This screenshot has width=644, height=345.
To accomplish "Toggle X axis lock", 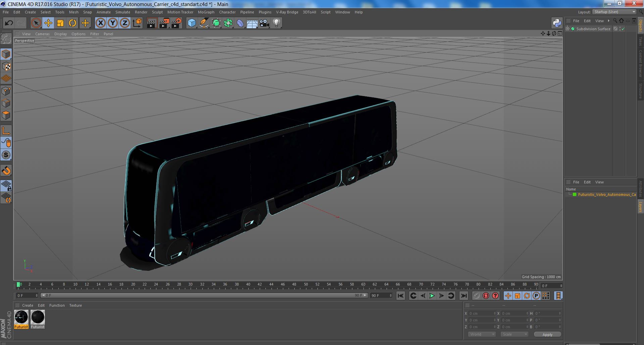I will (100, 23).
